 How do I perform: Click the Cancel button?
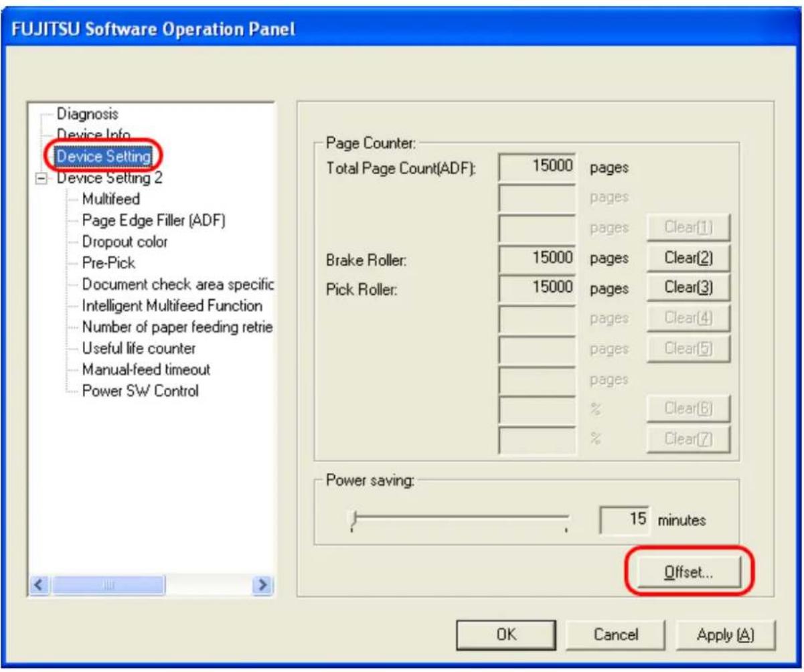tap(617, 634)
